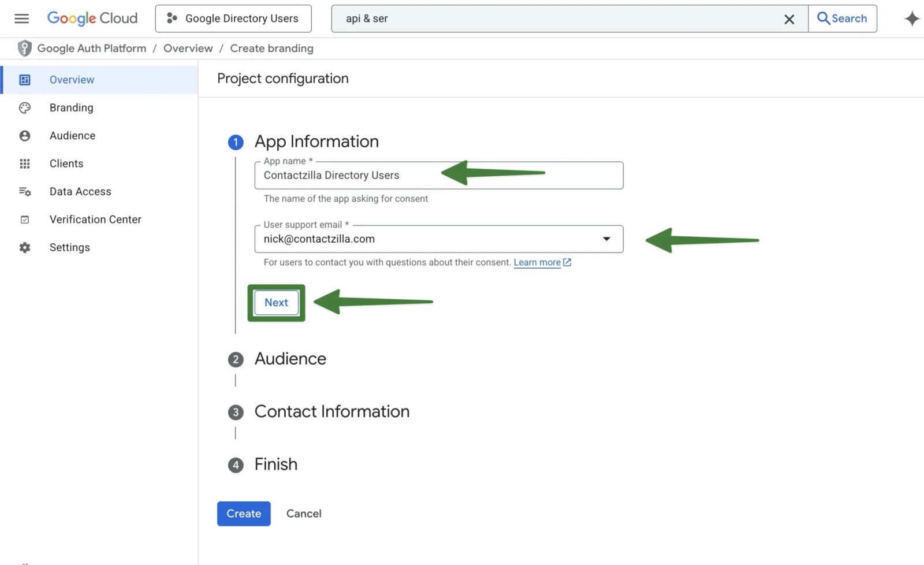The height and width of the screenshot is (565, 924).
Task: Click the Search button
Action: [843, 18]
